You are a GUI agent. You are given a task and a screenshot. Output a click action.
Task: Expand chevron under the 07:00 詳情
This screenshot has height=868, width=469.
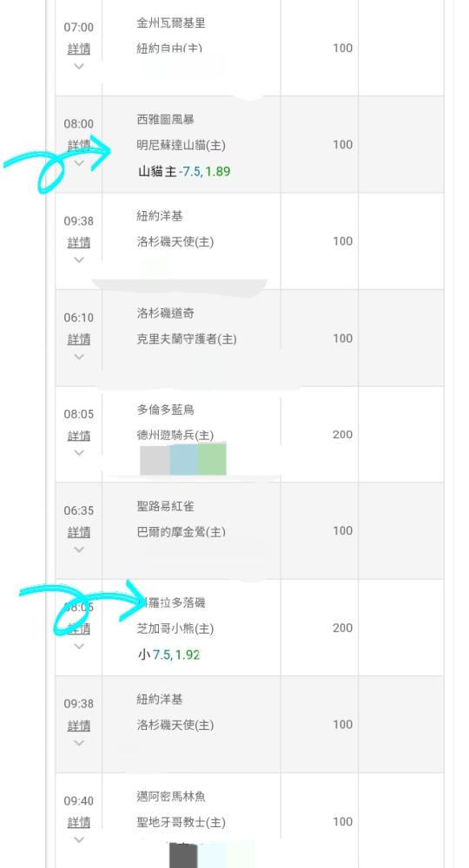coord(79,67)
